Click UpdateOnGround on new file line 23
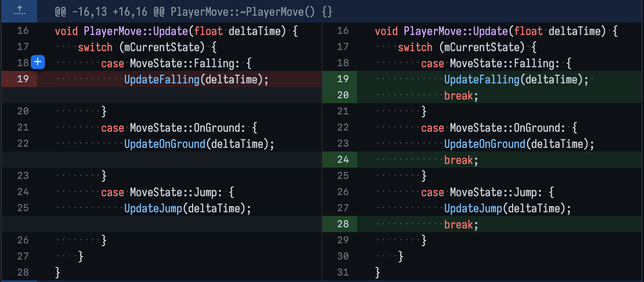The width and height of the screenshot is (644, 282). pyautogui.click(x=485, y=144)
